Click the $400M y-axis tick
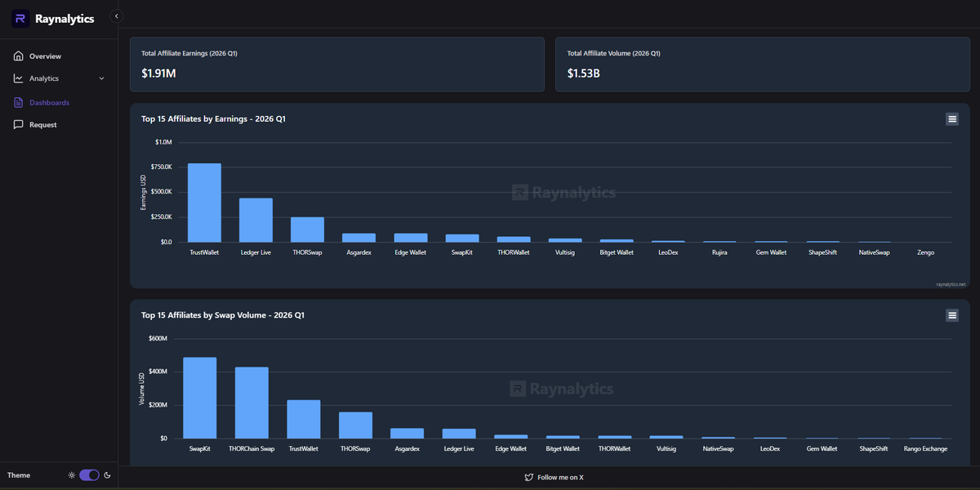The width and height of the screenshot is (980, 490). [158, 372]
